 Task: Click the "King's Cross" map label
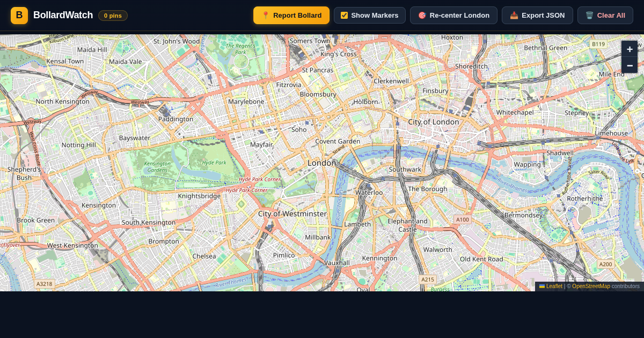[339, 54]
